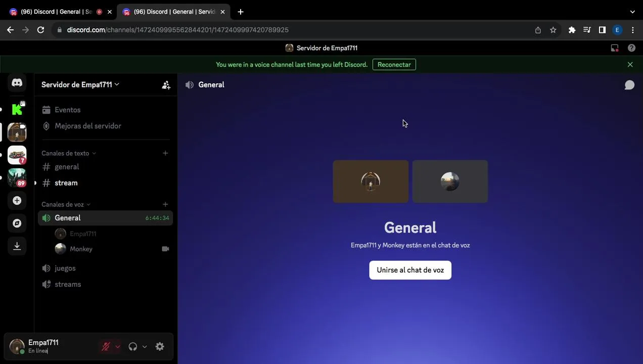
Task: Toggle headphones deafen in user panel
Action: pos(133,346)
